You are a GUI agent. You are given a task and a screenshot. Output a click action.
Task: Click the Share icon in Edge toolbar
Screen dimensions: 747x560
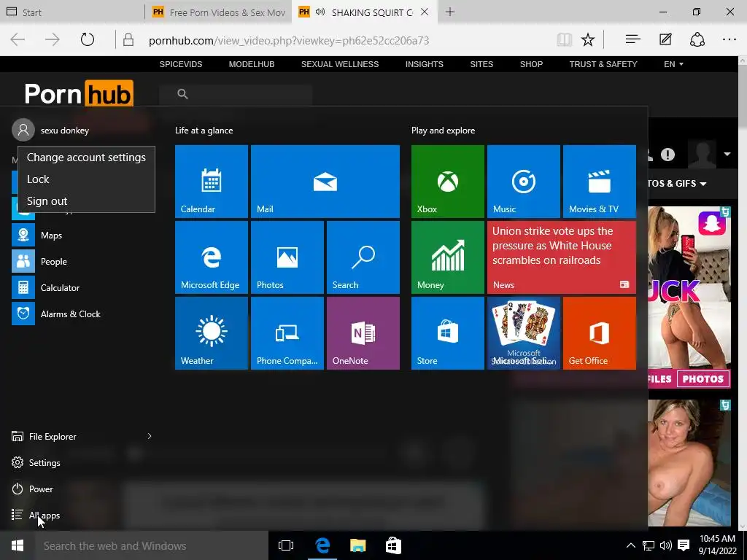697,39
